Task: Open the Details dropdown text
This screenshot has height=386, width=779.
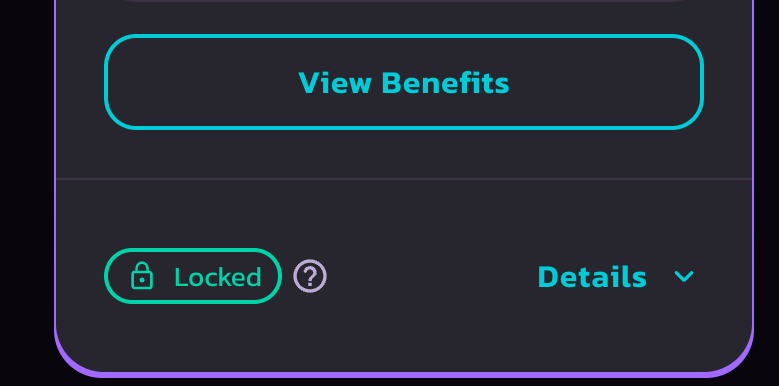Action: point(592,277)
